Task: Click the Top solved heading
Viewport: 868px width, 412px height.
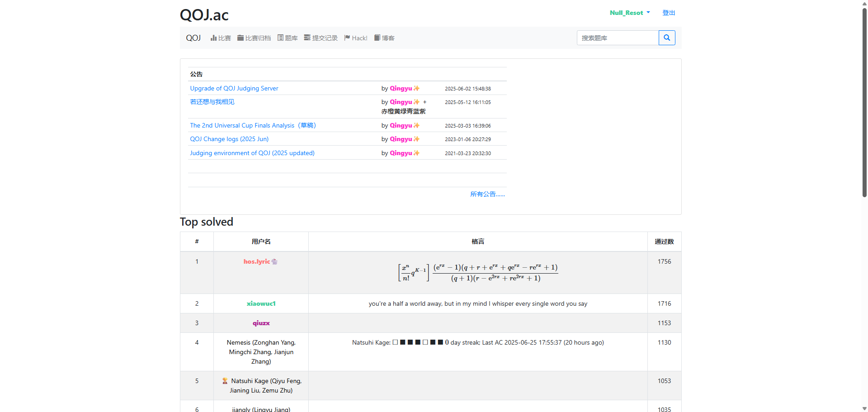Action: pos(207,222)
